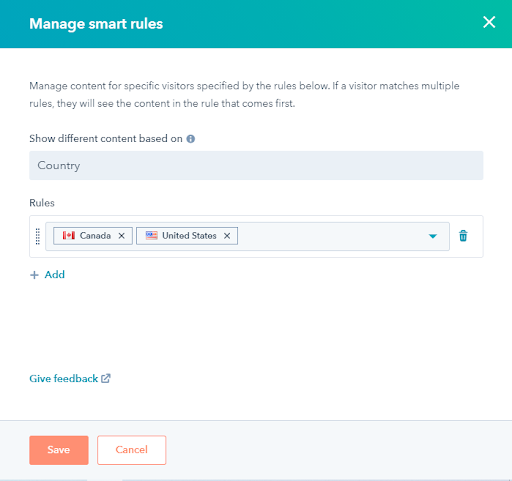The image size is (512, 481).
Task: Remove the United States tag
Action: (x=227, y=236)
